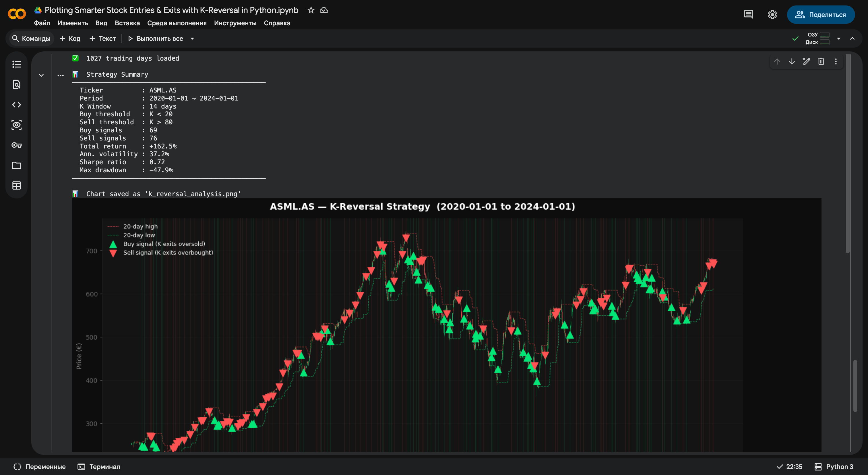
Task: Open the comments icon in header
Action: coord(748,14)
